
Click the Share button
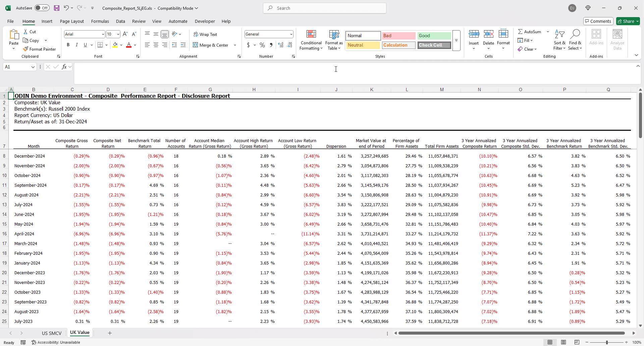point(628,21)
